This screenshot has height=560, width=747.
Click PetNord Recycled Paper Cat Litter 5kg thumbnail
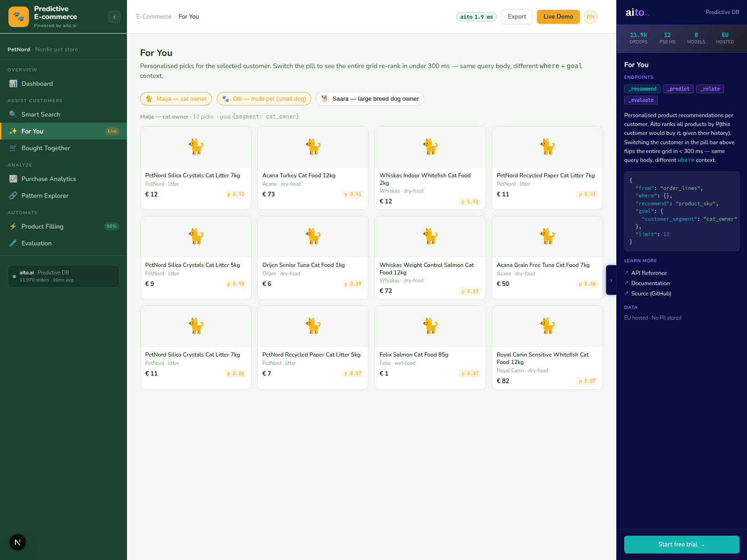pyautogui.click(x=313, y=326)
